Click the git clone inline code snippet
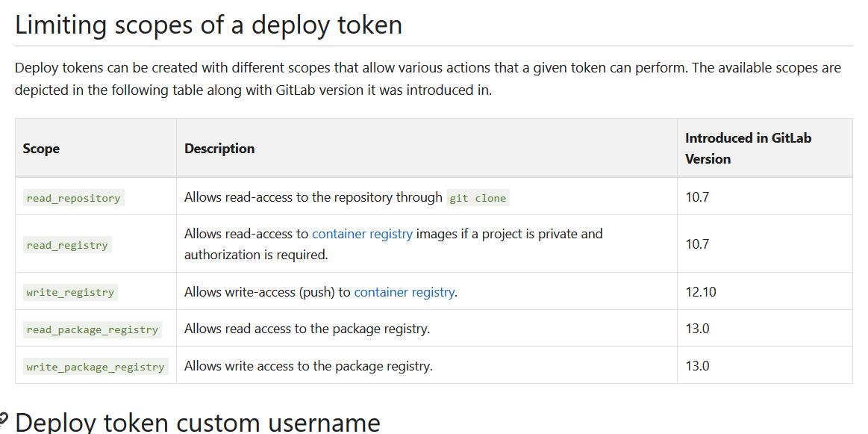 click(x=478, y=198)
